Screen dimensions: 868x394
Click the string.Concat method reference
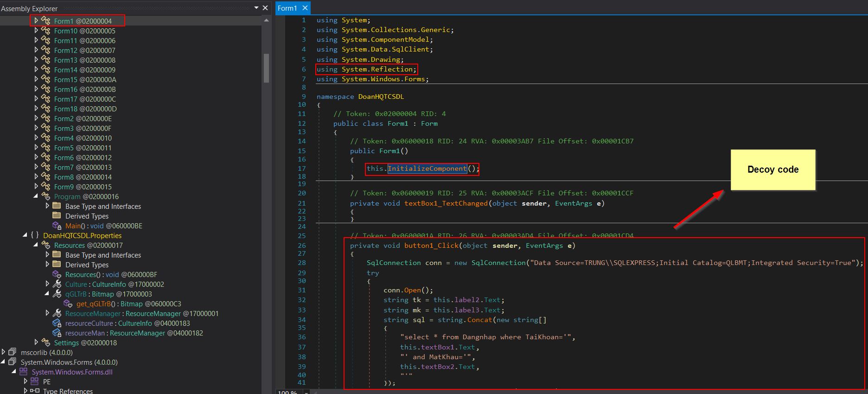click(x=479, y=320)
